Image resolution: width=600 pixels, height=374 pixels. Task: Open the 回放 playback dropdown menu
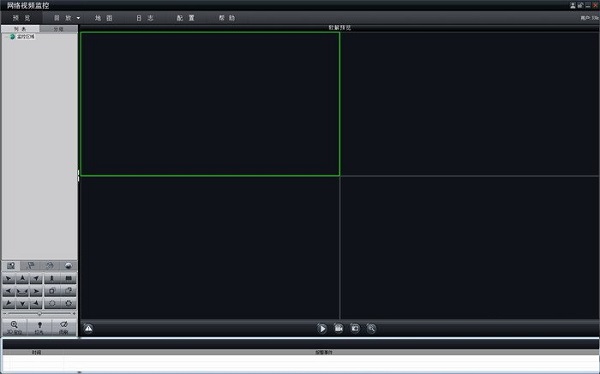(67, 18)
